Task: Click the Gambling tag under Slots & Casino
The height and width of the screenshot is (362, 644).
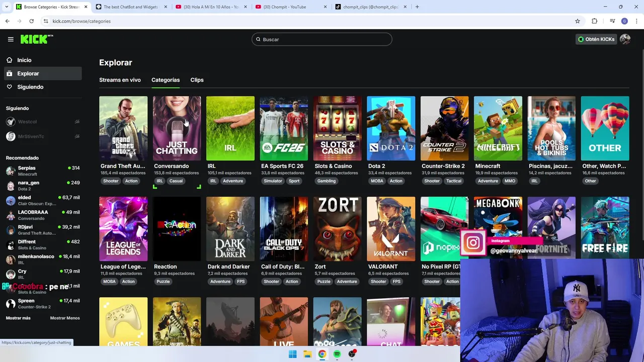Action: [326, 181]
